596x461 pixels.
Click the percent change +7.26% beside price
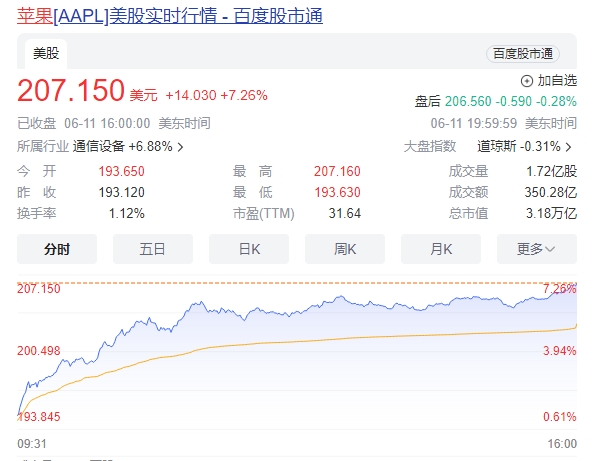(244, 95)
